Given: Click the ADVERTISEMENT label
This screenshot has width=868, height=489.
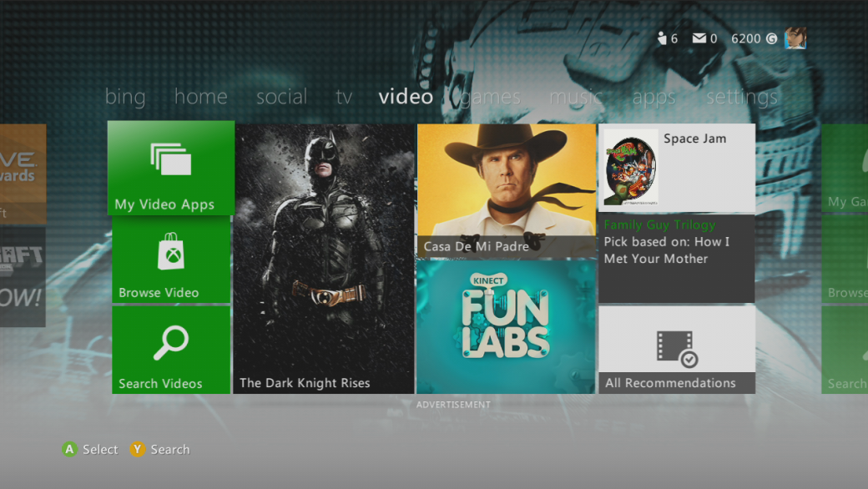Looking at the screenshot, I should pos(453,405).
